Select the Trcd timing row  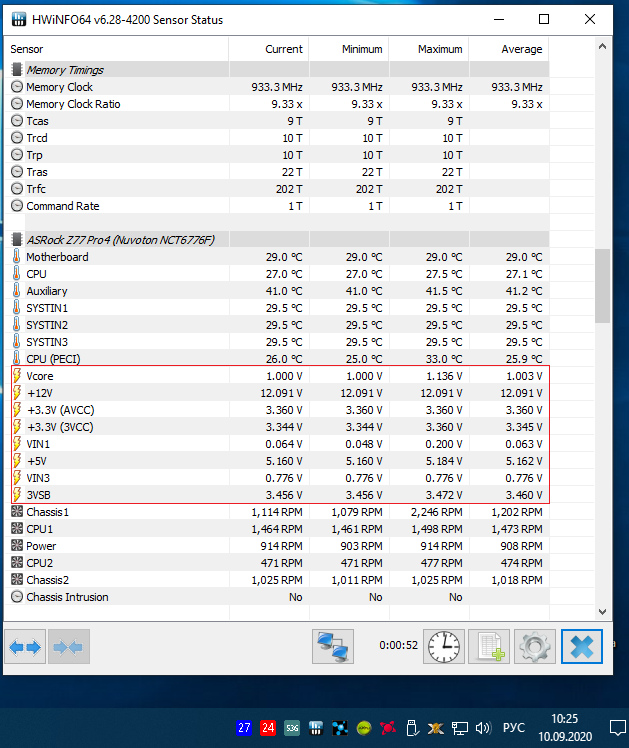pyautogui.click(x=277, y=138)
